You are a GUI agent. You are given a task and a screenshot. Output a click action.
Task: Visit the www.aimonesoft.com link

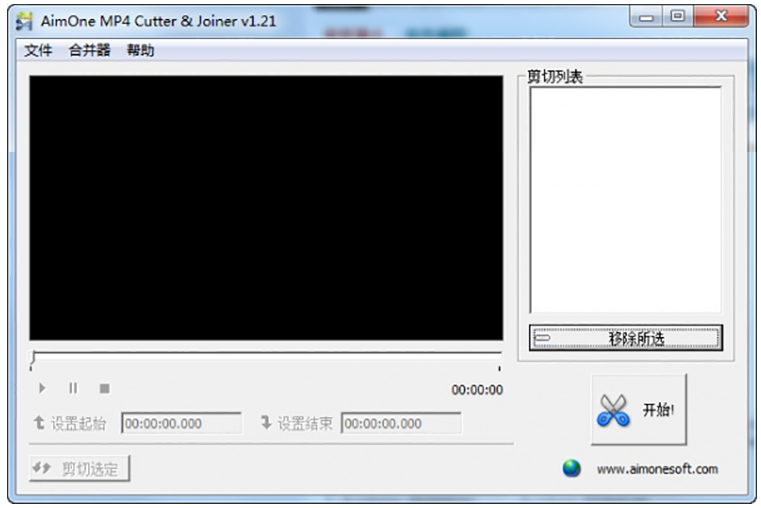click(x=657, y=469)
